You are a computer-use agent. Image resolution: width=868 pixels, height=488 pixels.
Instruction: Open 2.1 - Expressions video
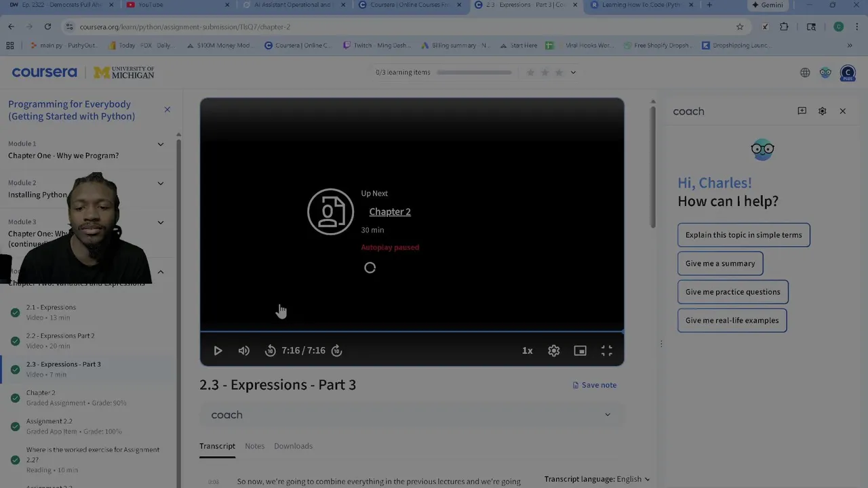point(88,312)
